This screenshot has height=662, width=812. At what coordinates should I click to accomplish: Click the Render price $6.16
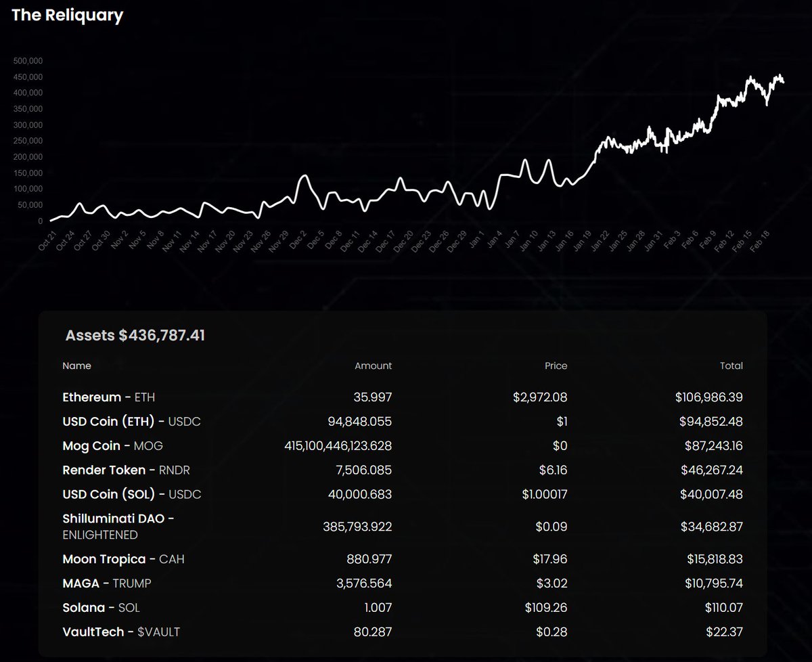point(553,470)
